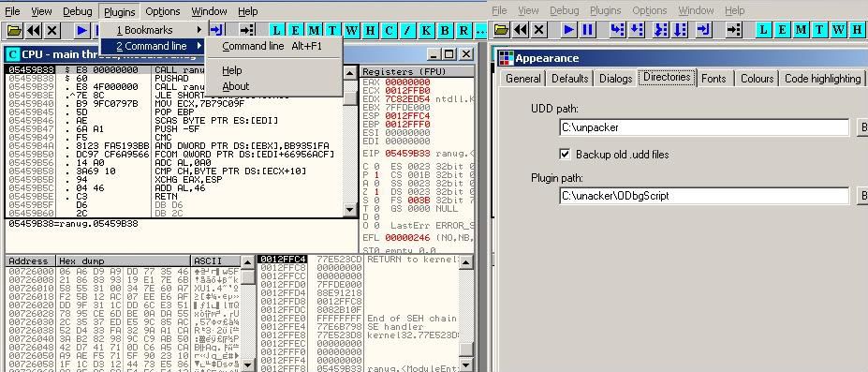Click ASCII column header in dump
Screen dimensions: 868x372
coord(216,260)
